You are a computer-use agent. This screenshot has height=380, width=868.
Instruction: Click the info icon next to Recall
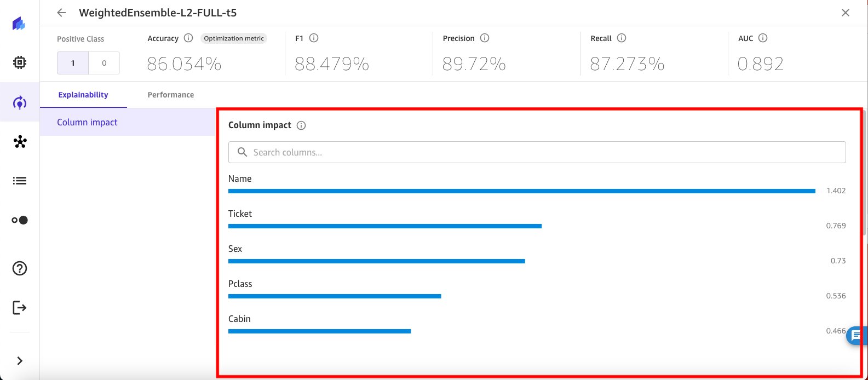coord(622,38)
